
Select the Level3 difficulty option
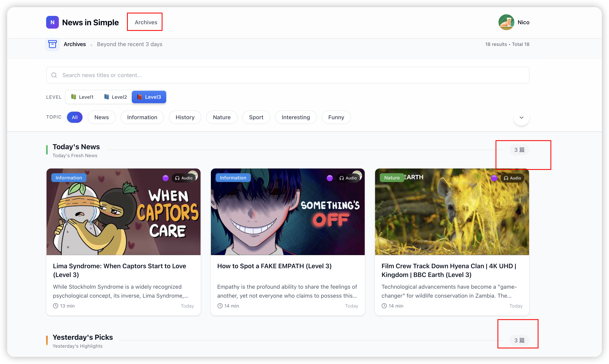point(149,97)
